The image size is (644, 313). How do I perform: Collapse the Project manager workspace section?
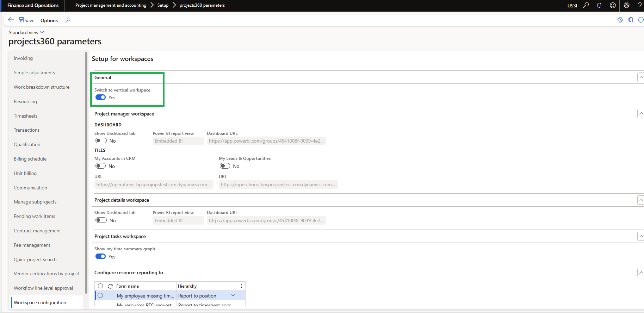coord(641,114)
